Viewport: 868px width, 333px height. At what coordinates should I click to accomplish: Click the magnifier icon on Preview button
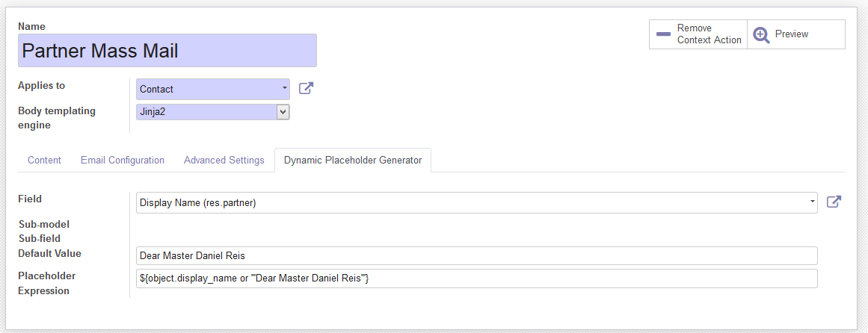click(761, 34)
